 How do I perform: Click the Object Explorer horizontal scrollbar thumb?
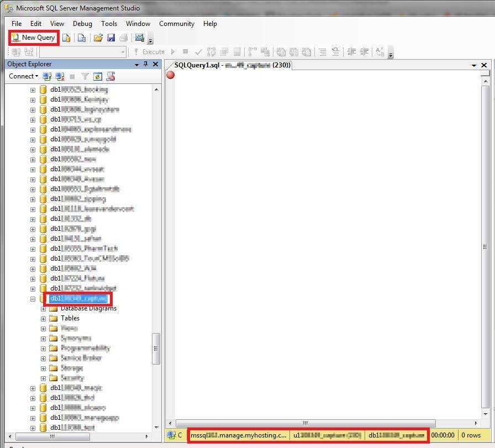coord(52,436)
